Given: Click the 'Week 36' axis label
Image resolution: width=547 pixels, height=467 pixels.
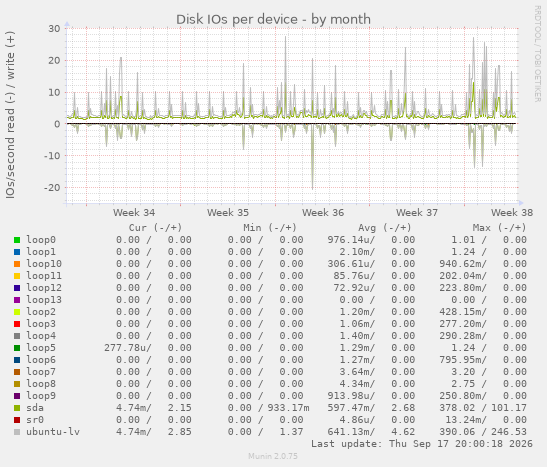Looking at the screenshot, I should [323, 212].
